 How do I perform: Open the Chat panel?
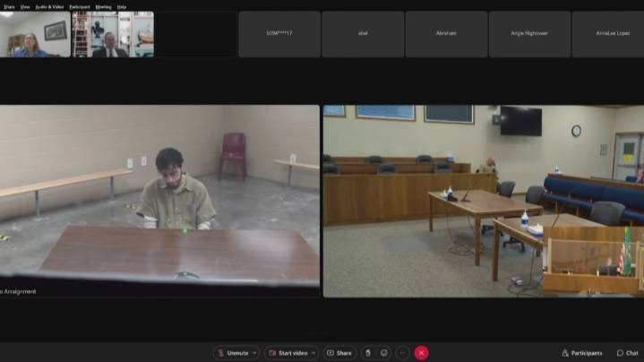click(627, 353)
